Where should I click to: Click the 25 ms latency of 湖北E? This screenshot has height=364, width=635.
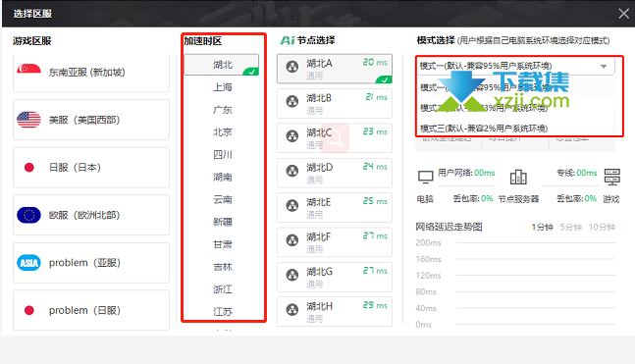[x=375, y=201]
